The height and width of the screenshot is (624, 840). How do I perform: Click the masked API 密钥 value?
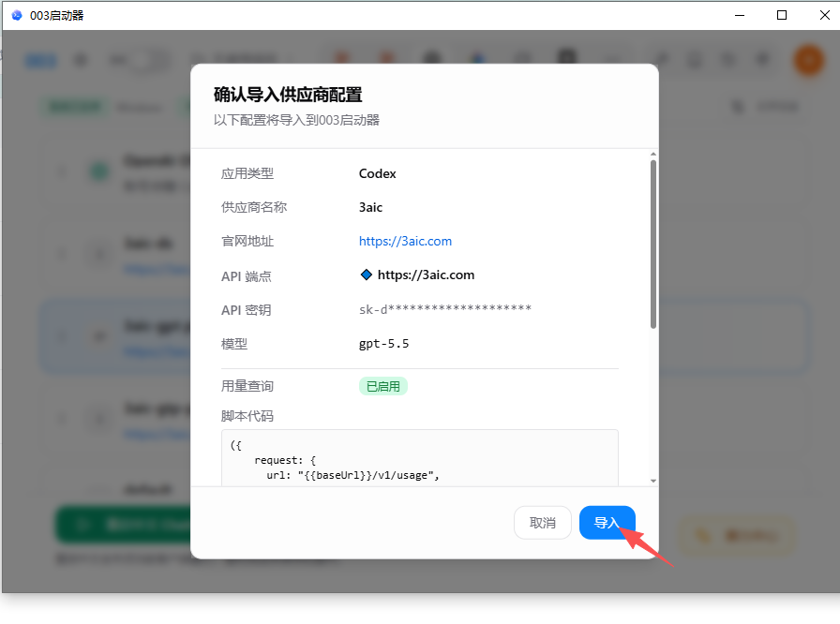(x=444, y=309)
